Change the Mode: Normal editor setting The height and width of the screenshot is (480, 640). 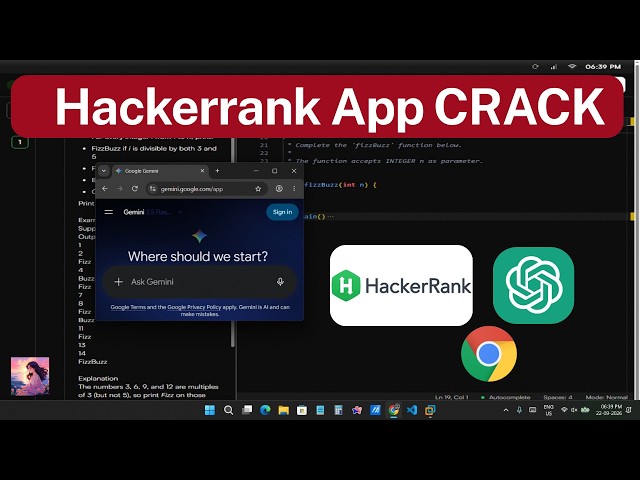(607, 397)
